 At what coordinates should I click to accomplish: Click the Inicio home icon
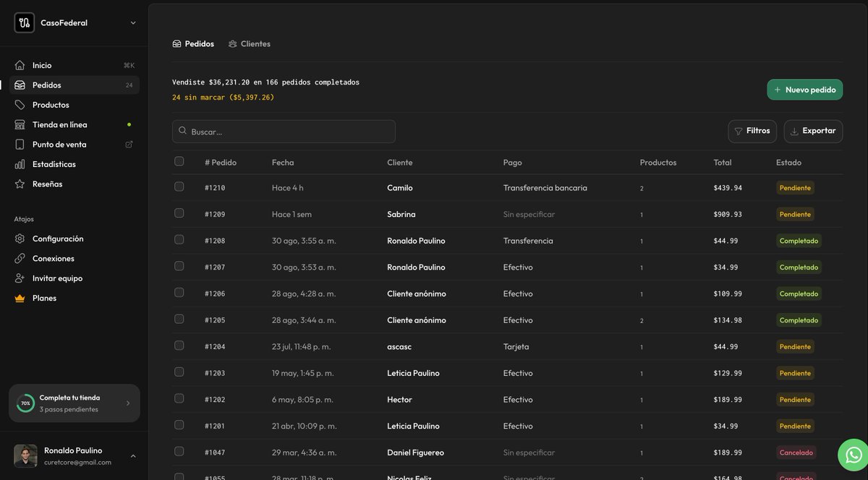coord(20,65)
